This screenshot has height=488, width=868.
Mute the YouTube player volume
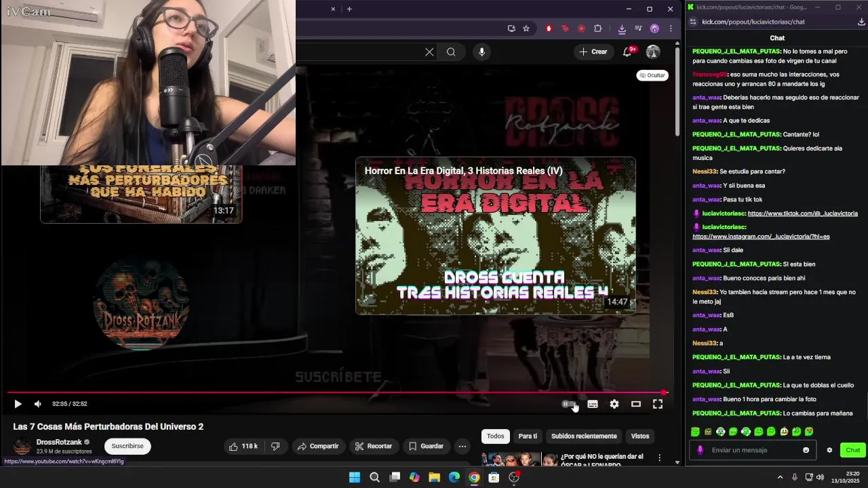point(38,404)
